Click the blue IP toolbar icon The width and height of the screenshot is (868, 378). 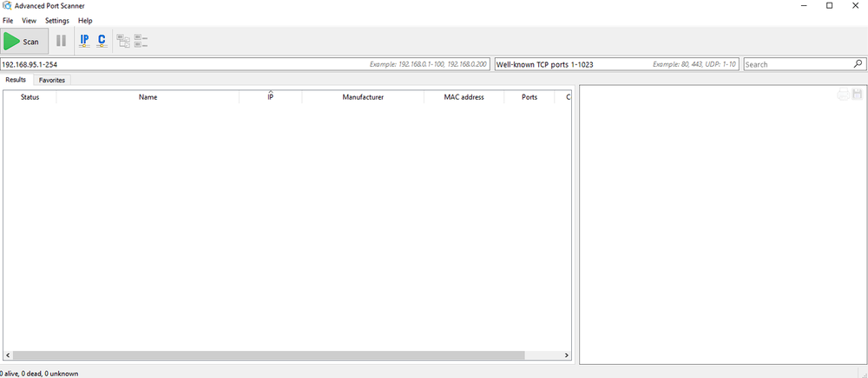pyautogui.click(x=84, y=41)
